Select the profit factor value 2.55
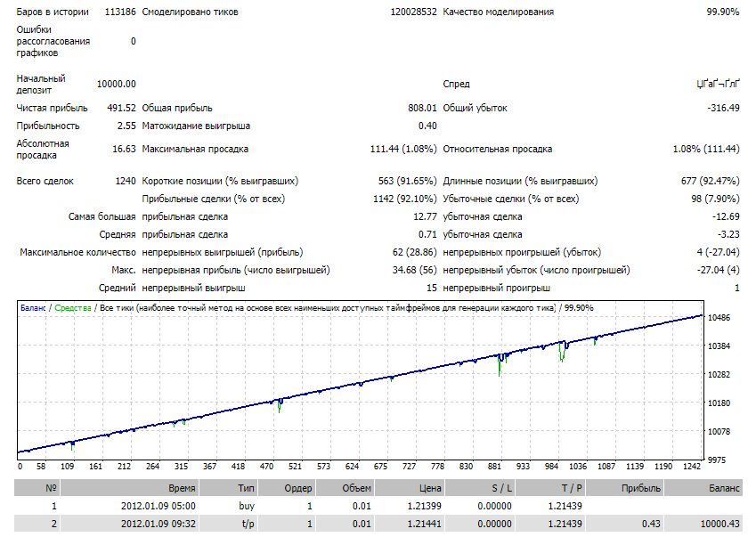The height and width of the screenshot is (537, 756). tap(126, 126)
